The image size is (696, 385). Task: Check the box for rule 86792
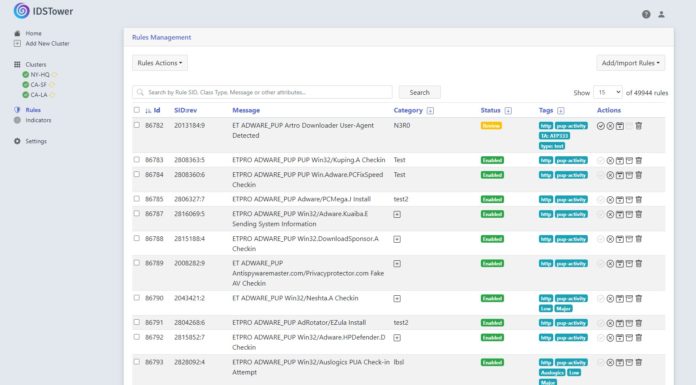point(137,337)
